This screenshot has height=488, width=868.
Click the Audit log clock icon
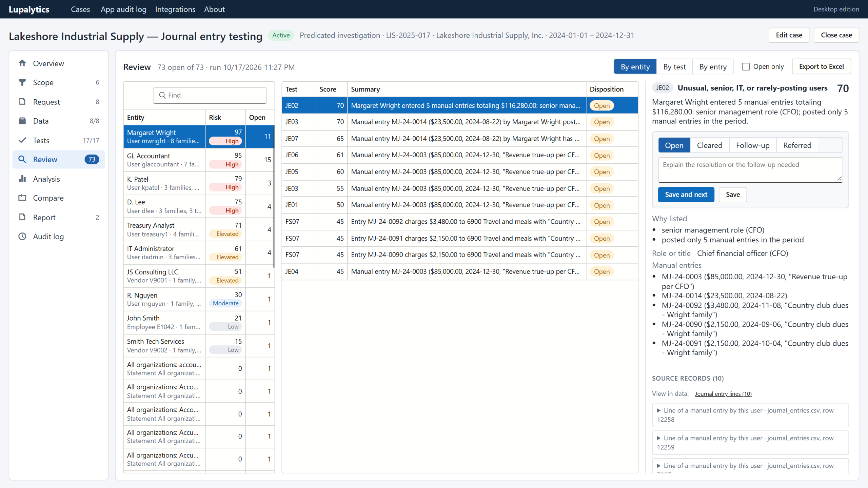coord(22,237)
